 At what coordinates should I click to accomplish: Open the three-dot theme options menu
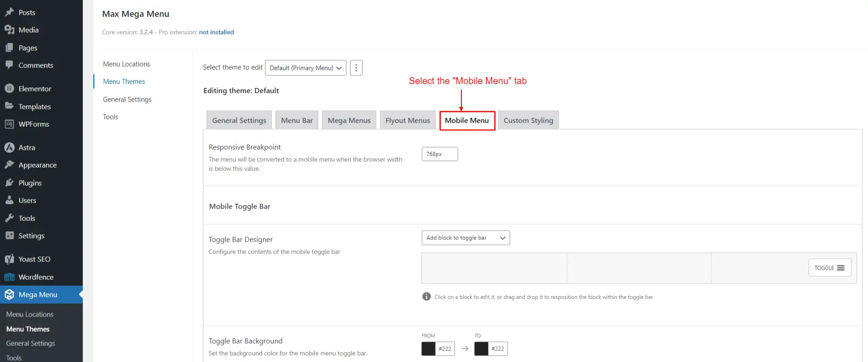pyautogui.click(x=356, y=68)
